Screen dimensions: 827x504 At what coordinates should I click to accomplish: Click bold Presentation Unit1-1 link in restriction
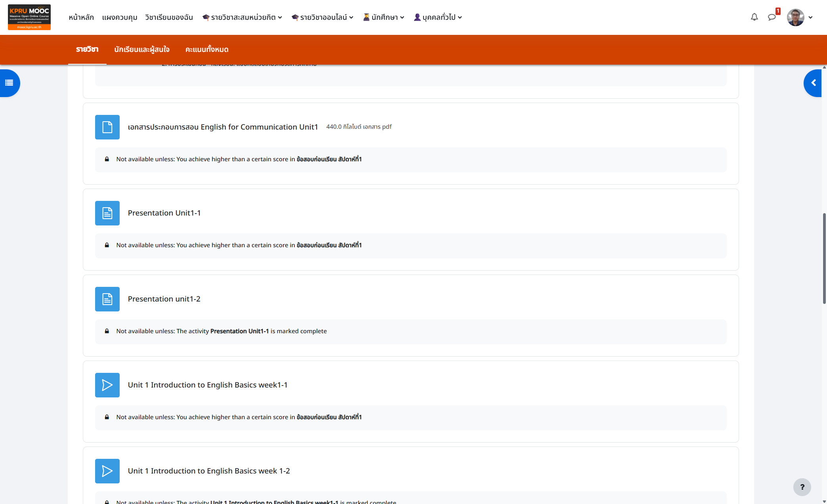[239, 331]
